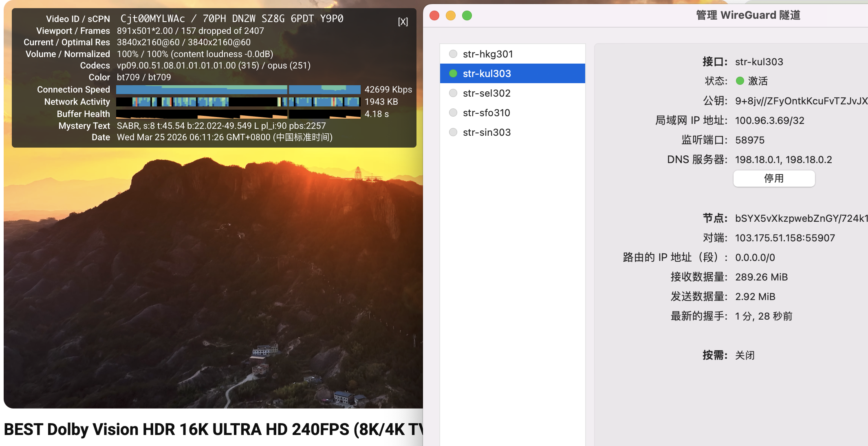Click the green 激活 indicator in the detail panel
This screenshot has height=446, width=868.
739,81
